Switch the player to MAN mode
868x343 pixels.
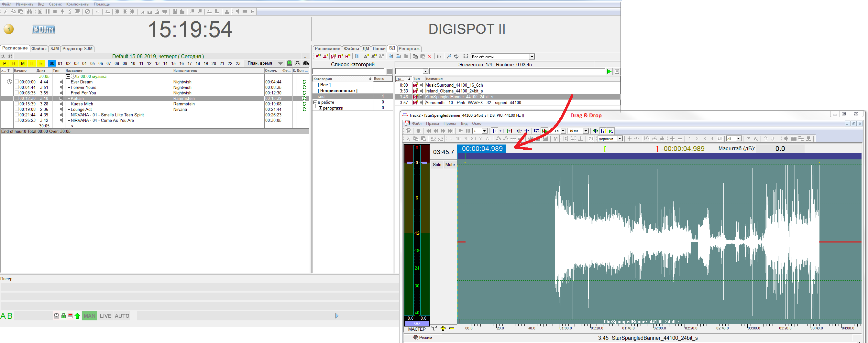(90, 316)
